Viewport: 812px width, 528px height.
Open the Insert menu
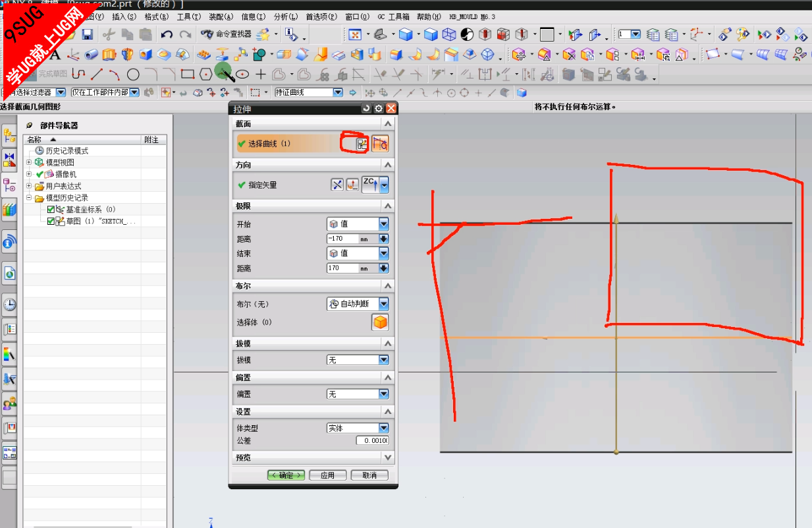[x=124, y=16]
